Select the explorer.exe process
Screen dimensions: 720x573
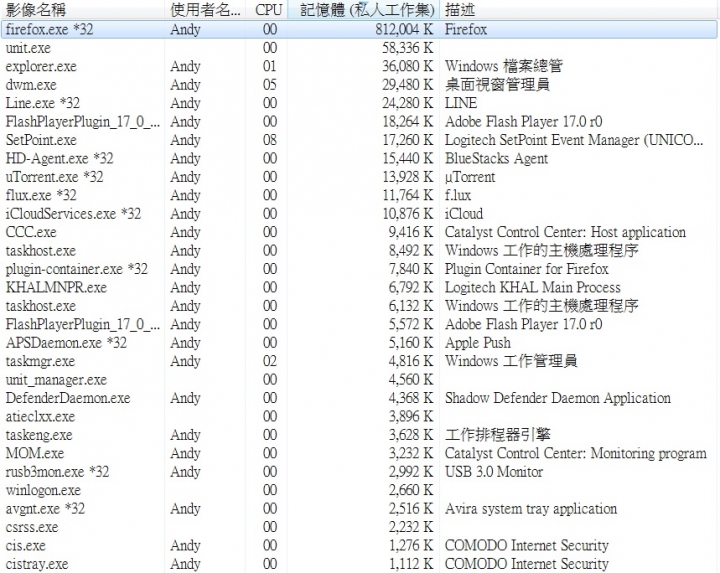tap(359, 66)
